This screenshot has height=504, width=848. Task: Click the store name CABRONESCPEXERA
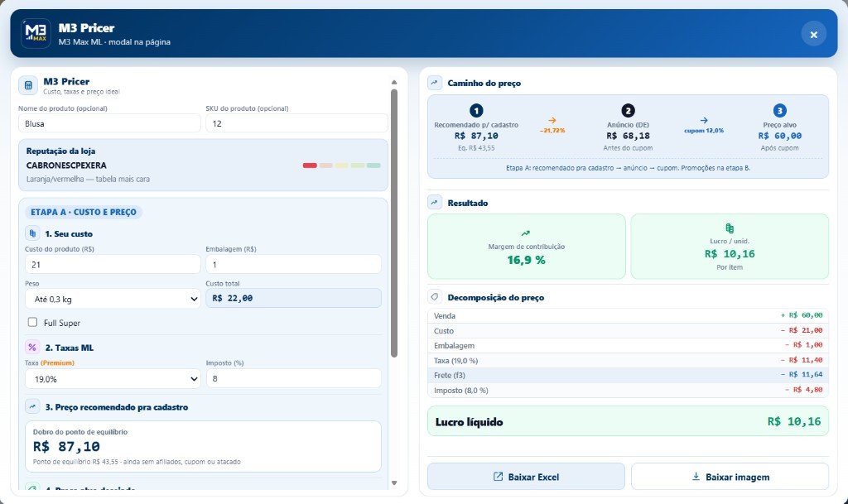point(66,166)
